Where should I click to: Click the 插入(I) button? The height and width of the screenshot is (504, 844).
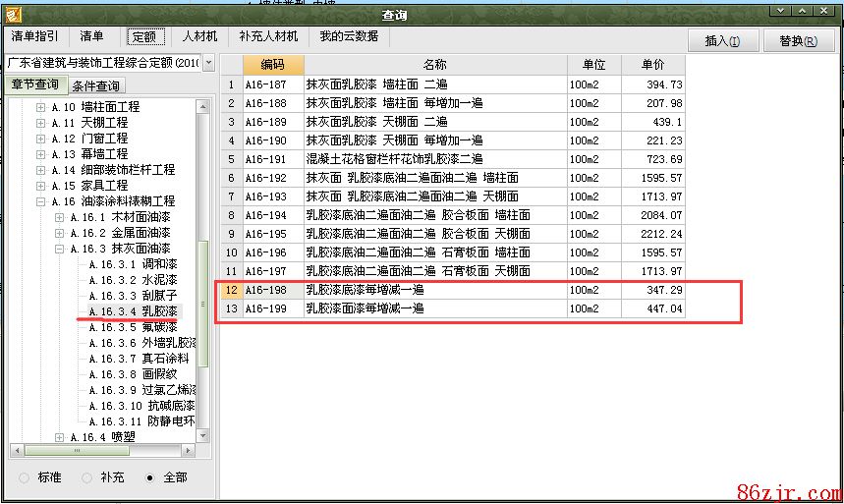point(723,41)
